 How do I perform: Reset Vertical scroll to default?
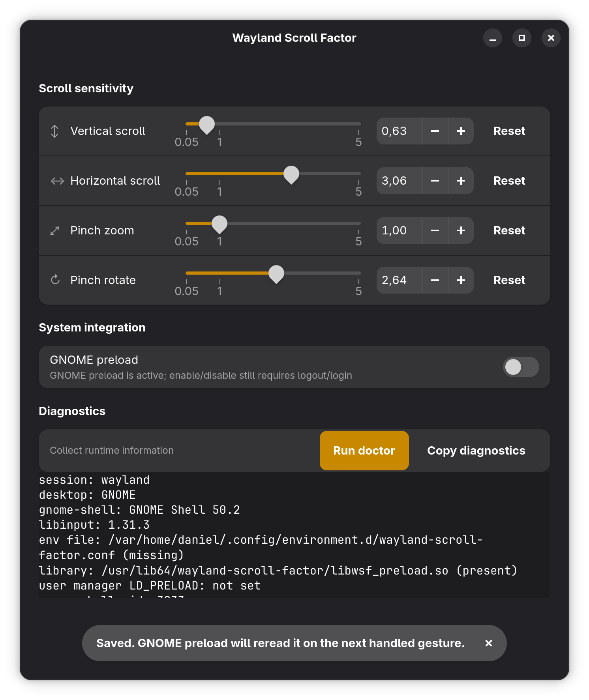tap(509, 131)
